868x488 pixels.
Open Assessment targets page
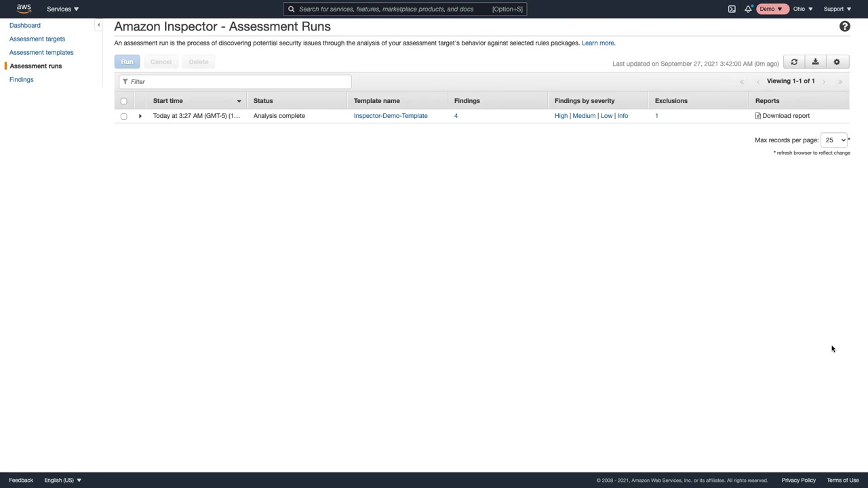[x=37, y=39]
